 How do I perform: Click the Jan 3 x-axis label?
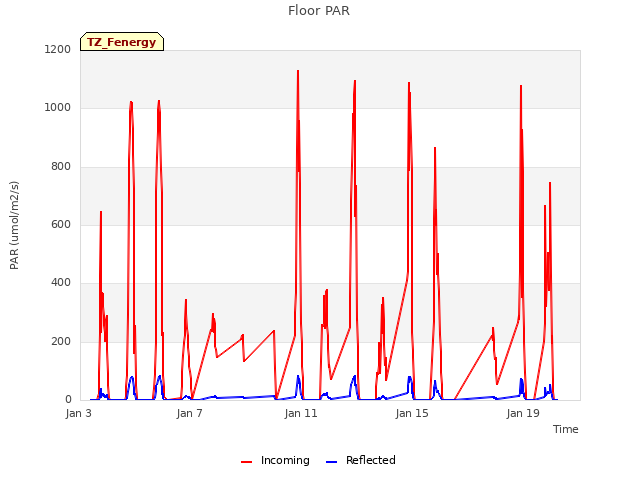78,413
